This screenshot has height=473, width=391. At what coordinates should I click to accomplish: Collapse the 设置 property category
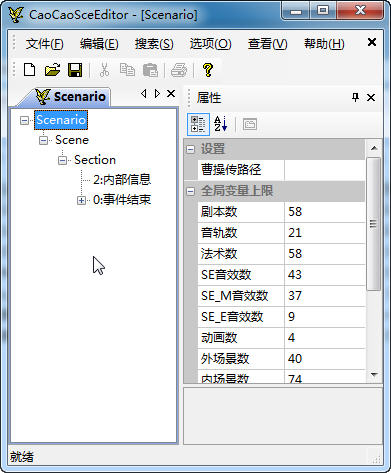[x=190, y=149]
